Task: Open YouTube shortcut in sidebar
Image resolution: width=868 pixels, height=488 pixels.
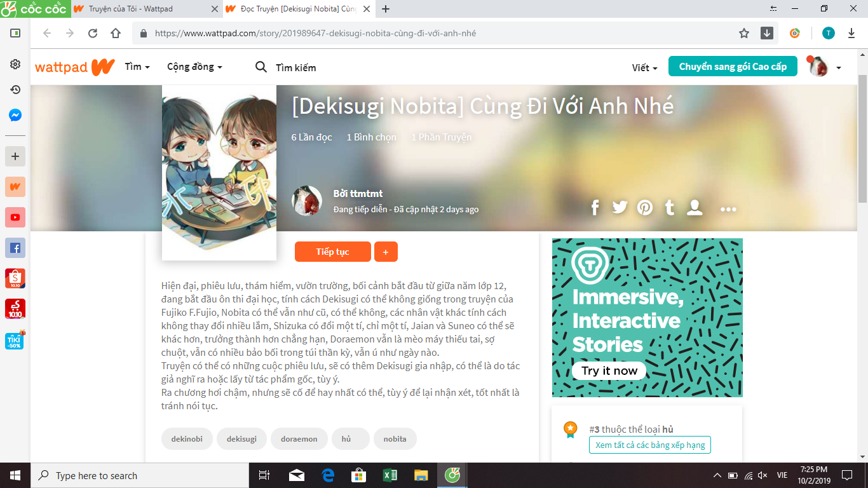Action: 15,217
